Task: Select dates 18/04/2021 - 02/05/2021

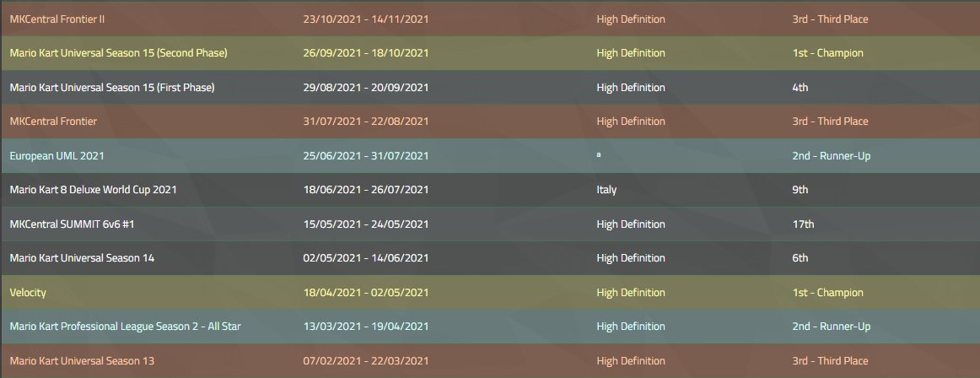Action: pyautogui.click(x=366, y=293)
